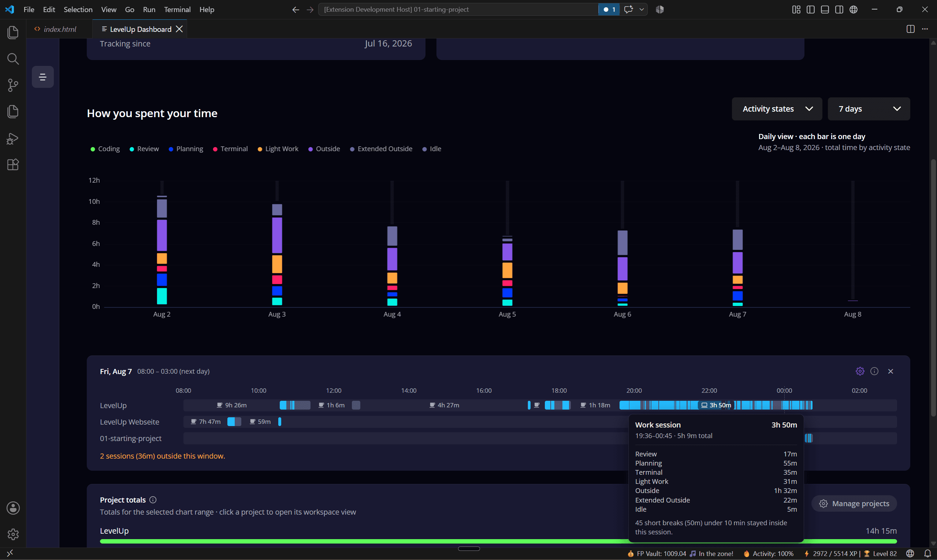The height and width of the screenshot is (560, 937).
Task: Toggle the LevelUp dashboard sidebar menu button
Action: (43, 77)
